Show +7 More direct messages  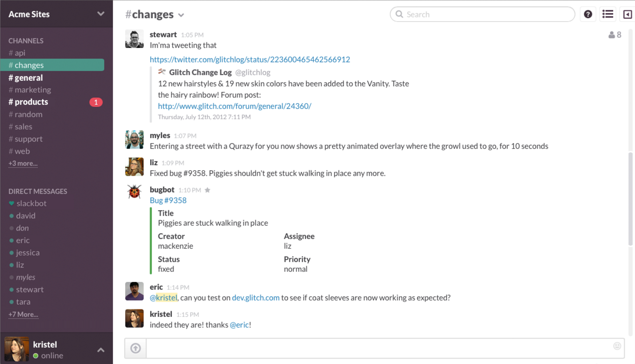pos(23,314)
